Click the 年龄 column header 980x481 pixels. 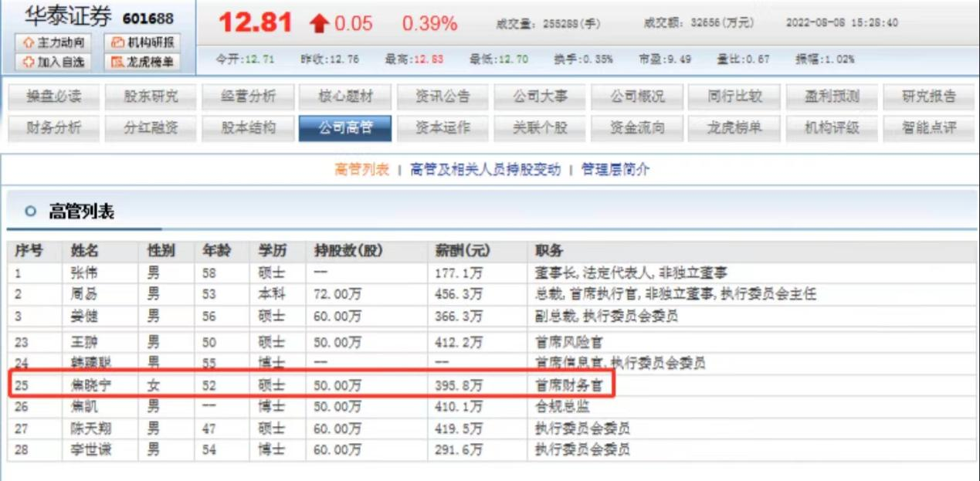[x=215, y=252]
